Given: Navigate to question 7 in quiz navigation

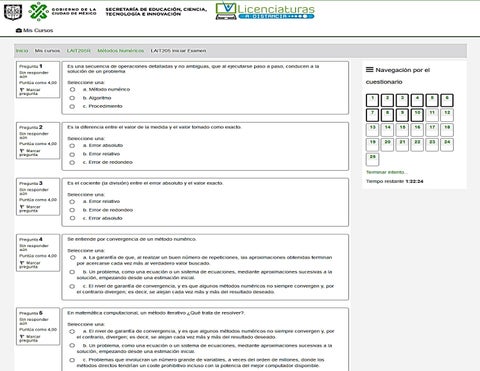Looking at the screenshot, I should pyautogui.click(x=372, y=115).
